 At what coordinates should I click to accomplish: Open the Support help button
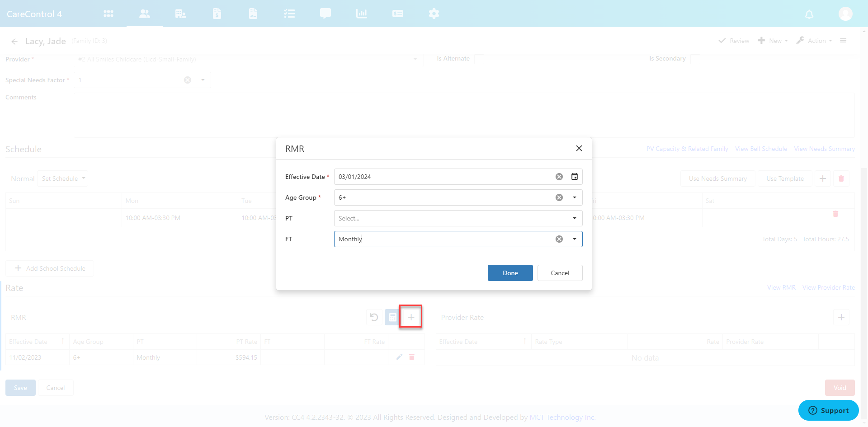(829, 410)
